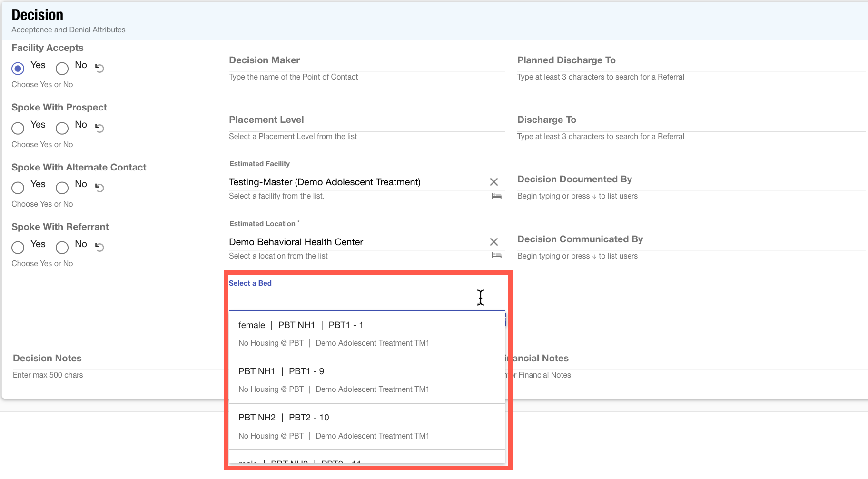868x479 pixels.
Task: Pick bed PBT NH1 PBT1 - 9
Action: (366, 380)
